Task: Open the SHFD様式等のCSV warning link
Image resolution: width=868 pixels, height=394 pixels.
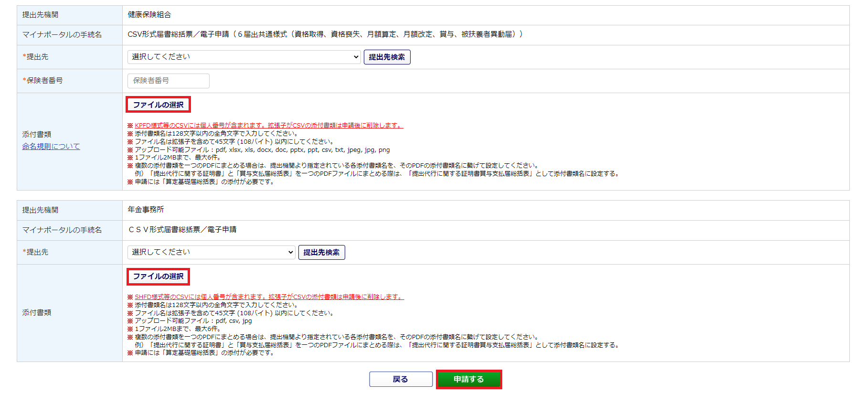Action: (269, 297)
